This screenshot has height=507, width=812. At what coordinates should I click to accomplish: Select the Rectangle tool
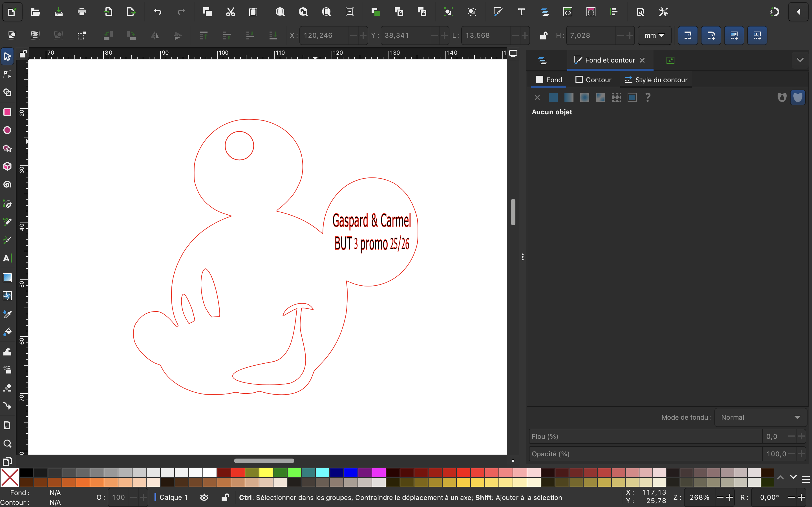[x=7, y=112]
